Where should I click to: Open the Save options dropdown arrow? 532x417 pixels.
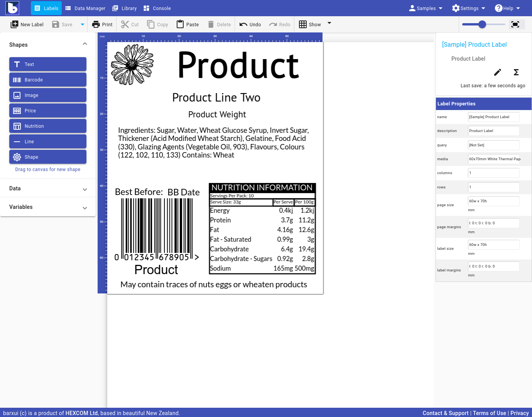(x=82, y=24)
